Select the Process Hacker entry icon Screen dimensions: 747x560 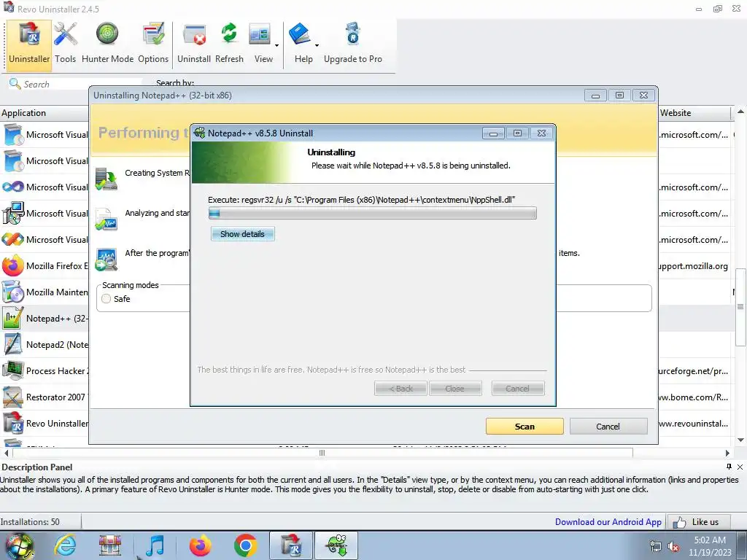[13, 370]
